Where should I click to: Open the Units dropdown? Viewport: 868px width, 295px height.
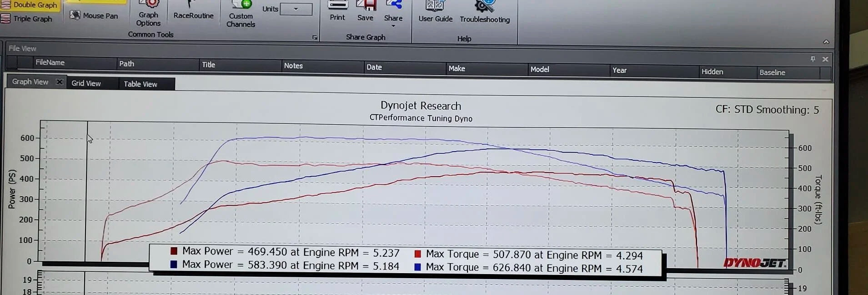pyautogui.click(x=296, y=9)
